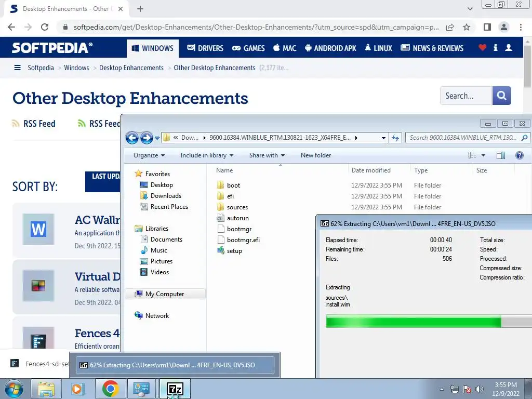Select Desktop under Favorites
Viewport: 532px width, 399px height.
[157, 185]
